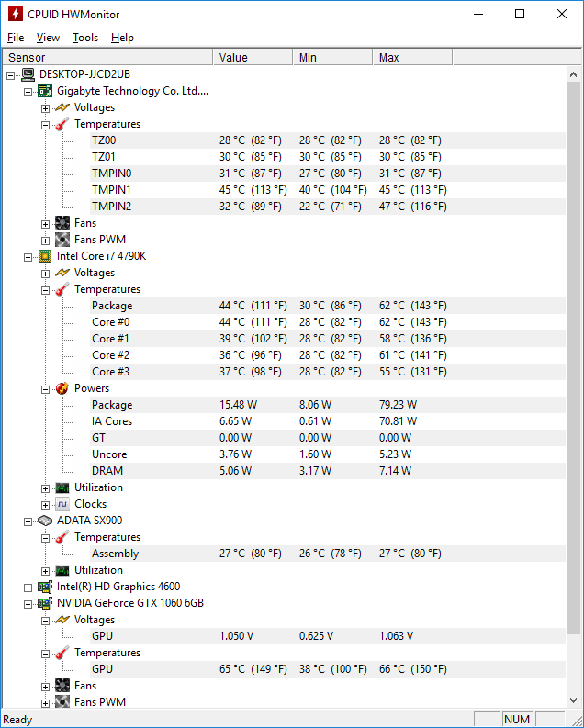Expand Fans PWM under NVIDIA GeForce
Image resolution: width=584 pixels, height=728 pixels.
point(45,703)
